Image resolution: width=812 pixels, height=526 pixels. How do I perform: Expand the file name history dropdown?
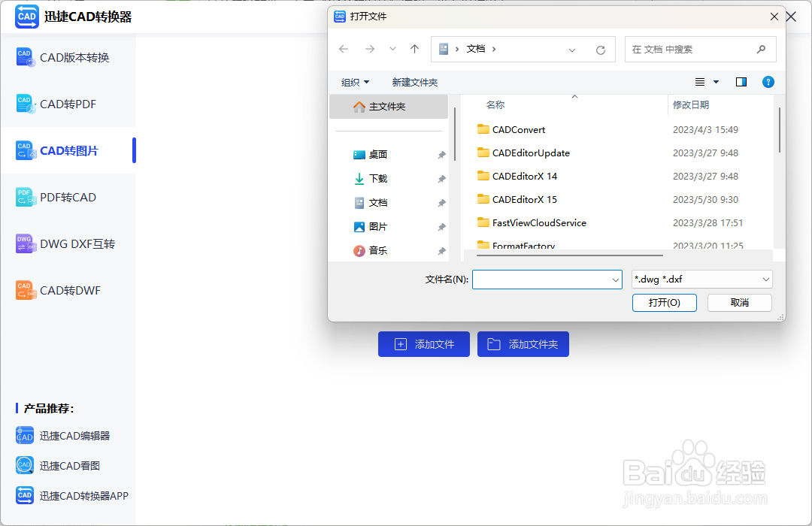(616, 280)
